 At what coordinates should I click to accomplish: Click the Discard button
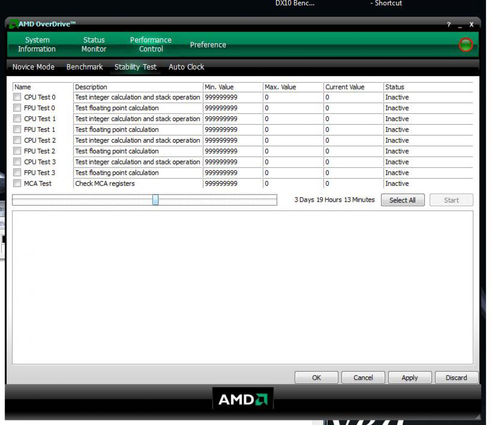click(457, 378)
